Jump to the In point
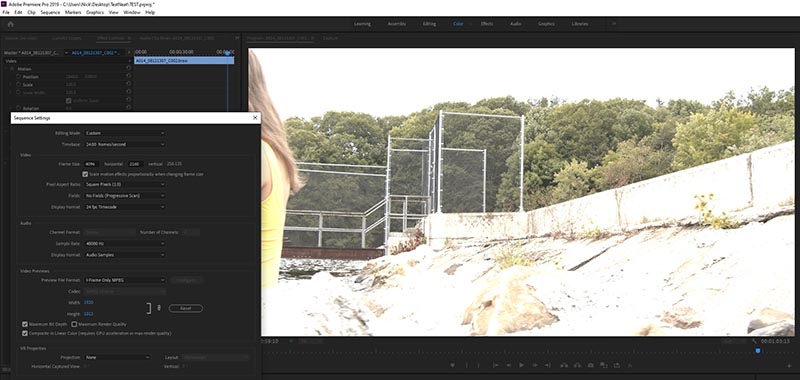Viewport: 800px width, 380px height. coord(495,365)
